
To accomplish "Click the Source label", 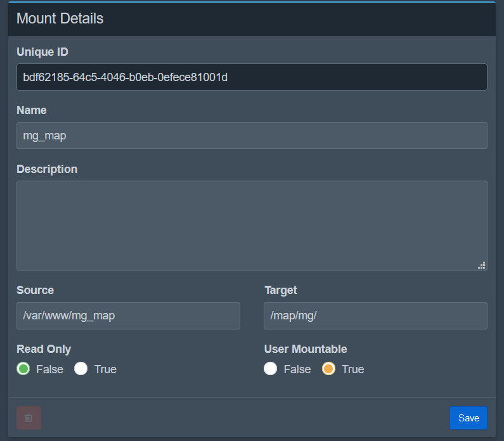I will pos(35,290).
